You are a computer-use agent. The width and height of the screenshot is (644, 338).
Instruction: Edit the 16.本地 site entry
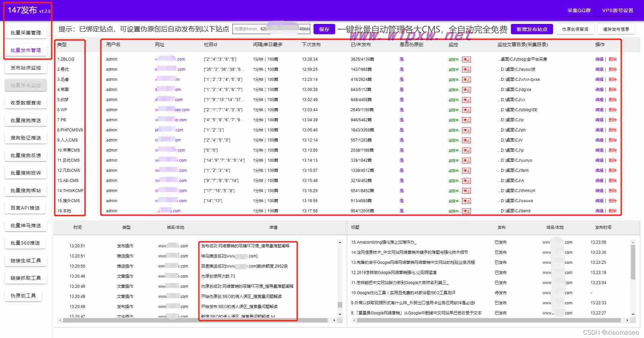(599, 211)
